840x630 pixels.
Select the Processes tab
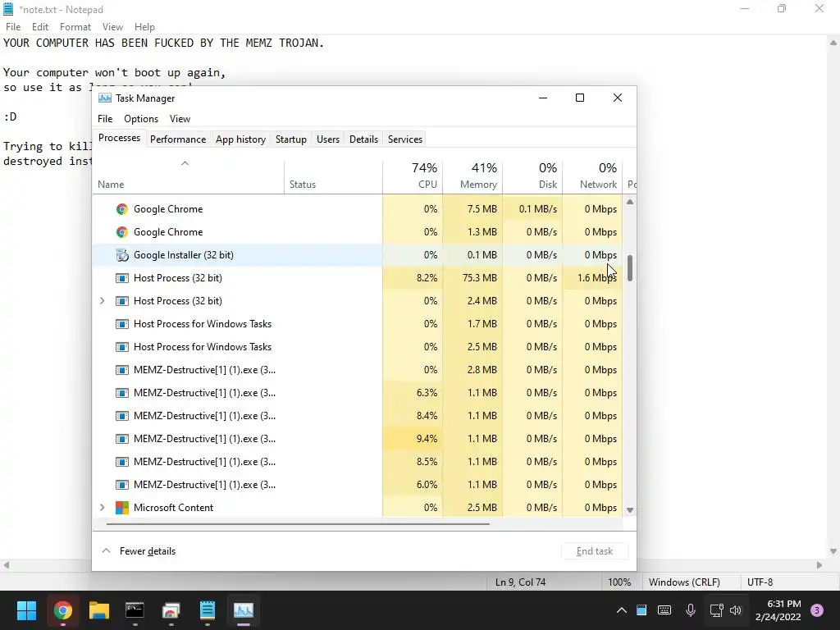coord(119,138)
